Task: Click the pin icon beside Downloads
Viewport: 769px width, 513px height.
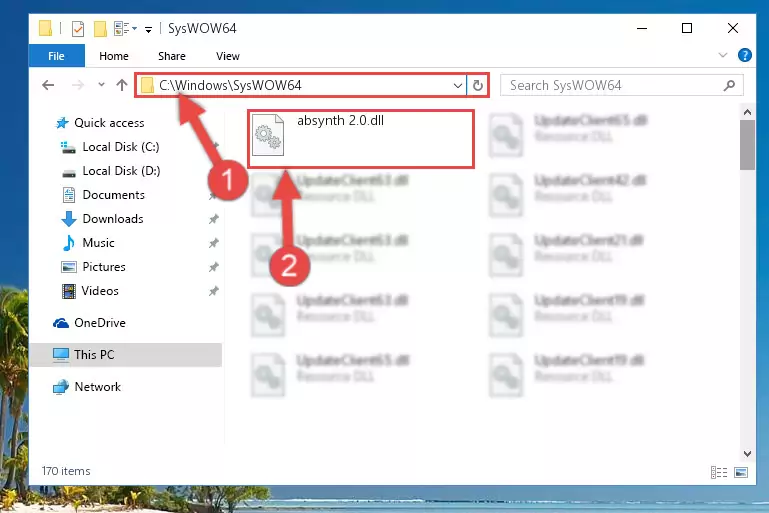Action: [x=213, y=219]
